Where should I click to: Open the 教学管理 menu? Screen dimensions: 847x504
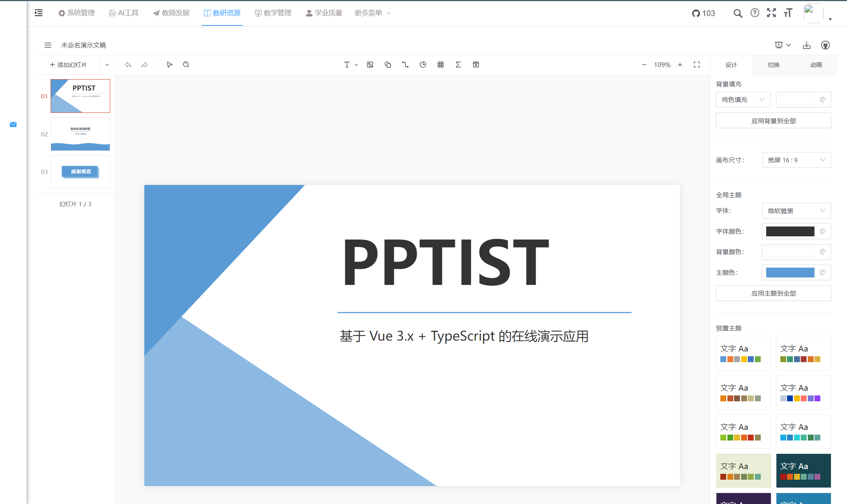tap(273, 13)
